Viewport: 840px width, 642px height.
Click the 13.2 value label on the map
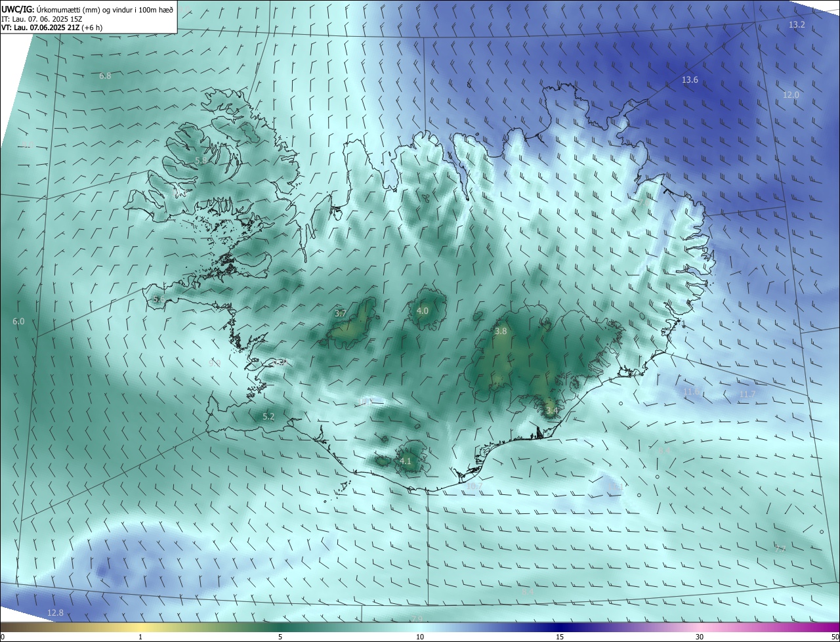pos(797,25)
